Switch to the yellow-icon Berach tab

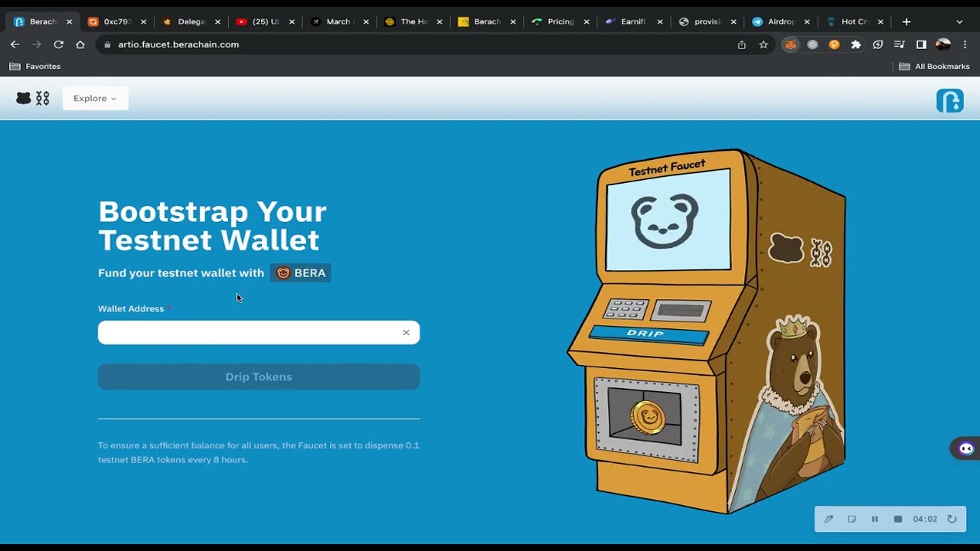[487, 21]
